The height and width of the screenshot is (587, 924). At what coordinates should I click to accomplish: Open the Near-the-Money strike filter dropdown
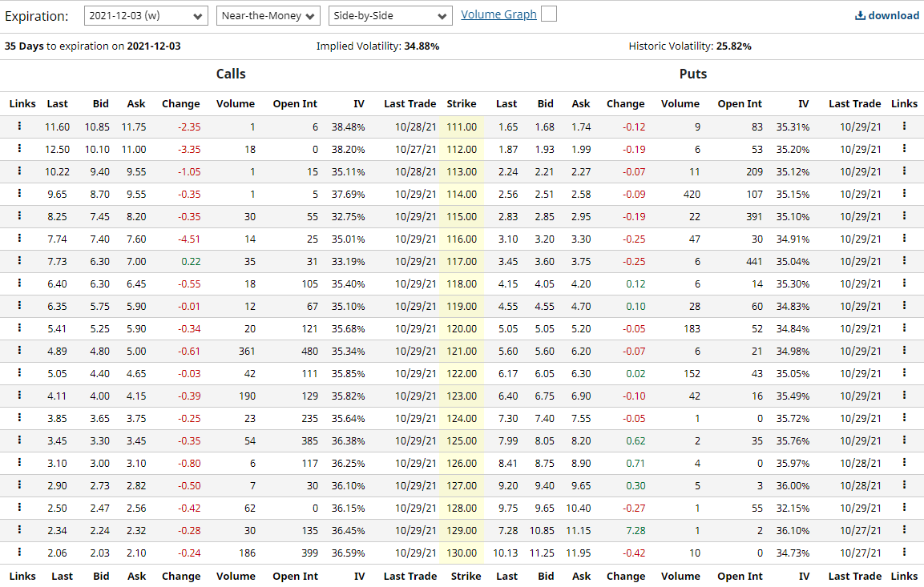[268, 14]
